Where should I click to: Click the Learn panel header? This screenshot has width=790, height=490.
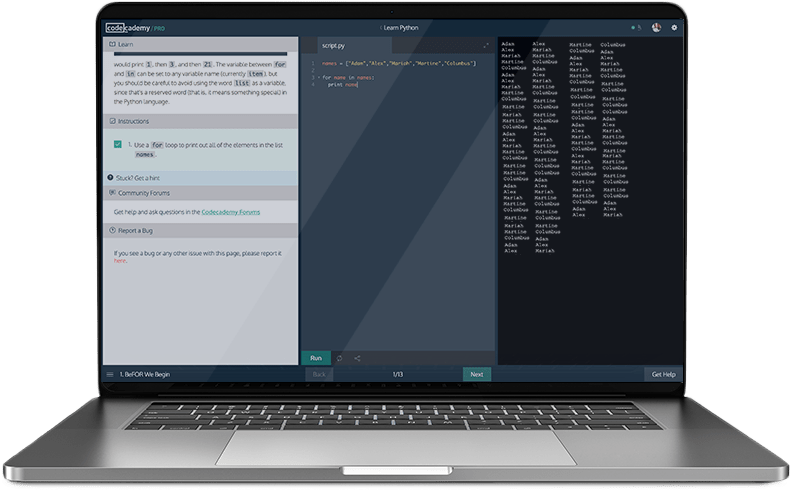pos(125,45)
